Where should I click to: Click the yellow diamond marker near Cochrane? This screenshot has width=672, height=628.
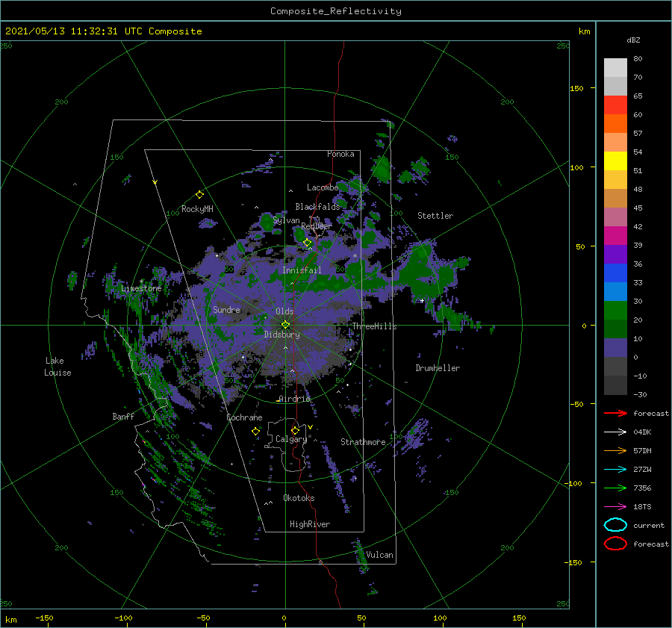click(255, 432)
